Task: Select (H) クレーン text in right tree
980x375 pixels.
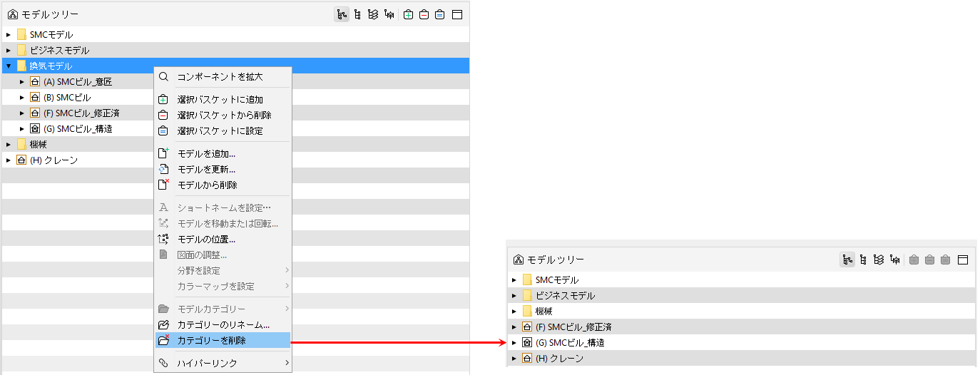Action: click(x=559, y=358)
